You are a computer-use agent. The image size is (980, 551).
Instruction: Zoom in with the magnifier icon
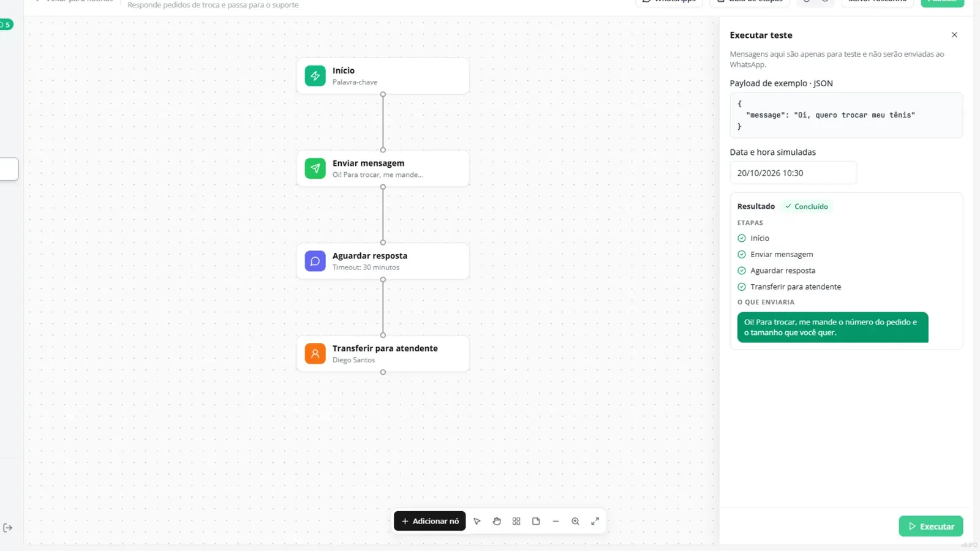[575, 521]
